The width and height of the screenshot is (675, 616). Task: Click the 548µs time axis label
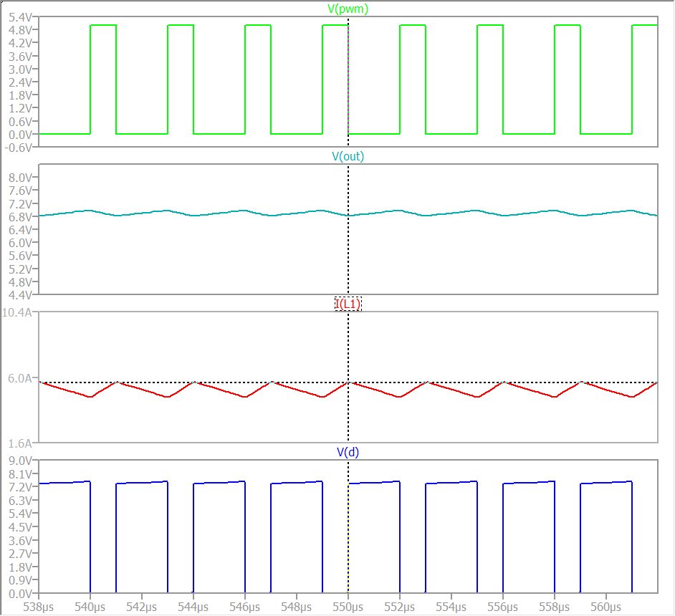296,607
